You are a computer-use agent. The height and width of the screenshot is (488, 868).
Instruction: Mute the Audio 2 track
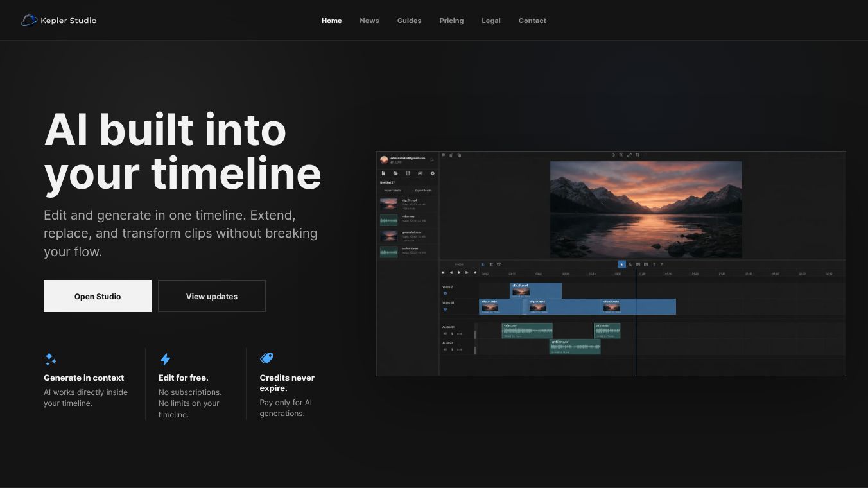tap(445, 349)
